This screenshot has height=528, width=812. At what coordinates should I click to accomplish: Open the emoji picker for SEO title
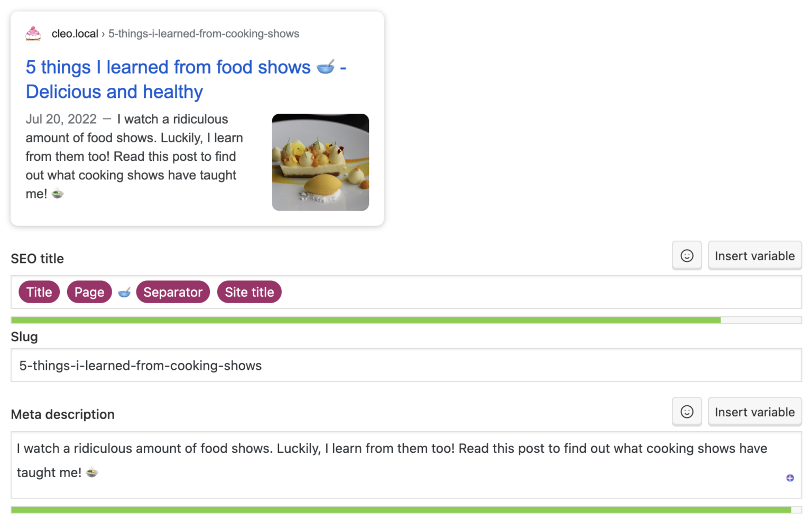687,256
